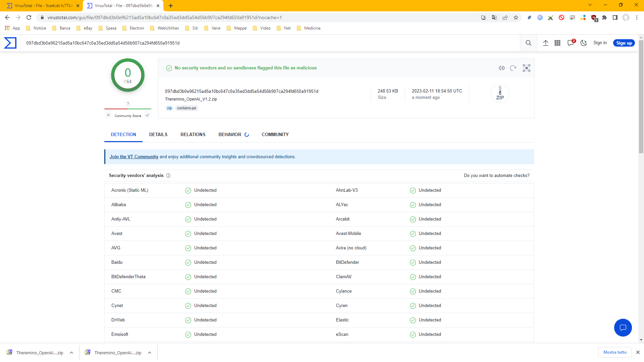Open the browser profile avatar
Image resolution: width=644 pixels, height=362 pixels.
(x=626, y=17)
